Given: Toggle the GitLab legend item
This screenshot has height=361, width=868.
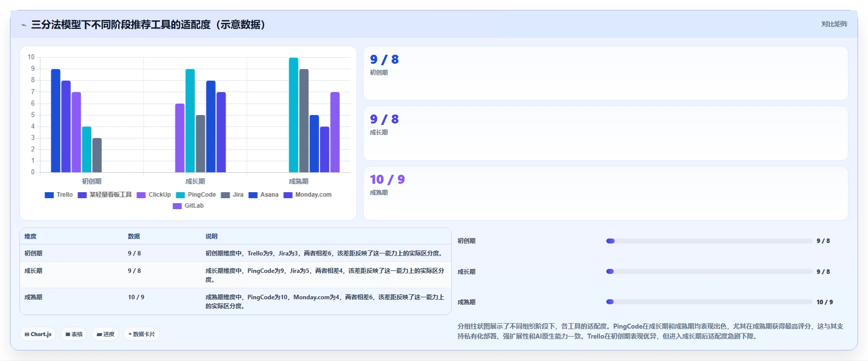Looking at the screenshot, I should pyautogui.click(x=188, y=206).
